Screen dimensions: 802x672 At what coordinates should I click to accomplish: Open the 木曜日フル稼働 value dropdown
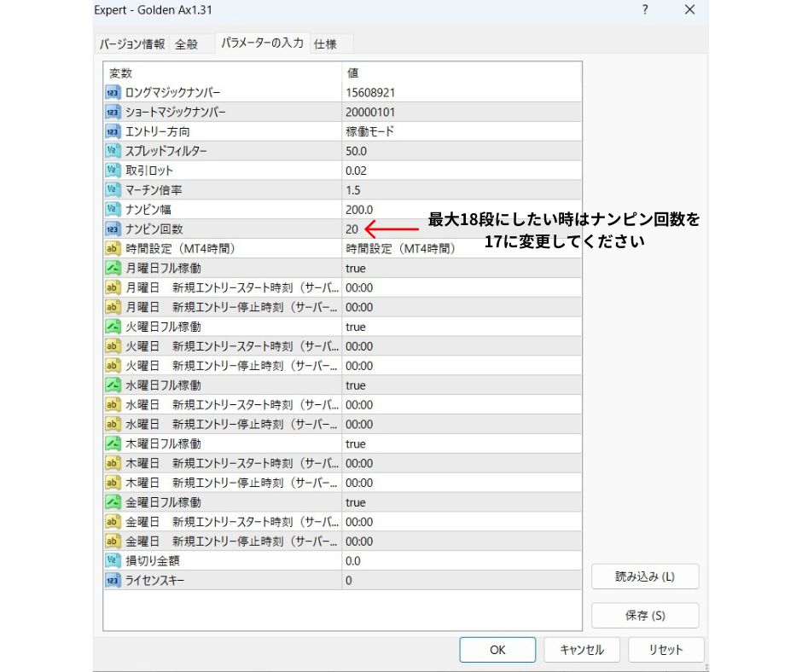461,444
